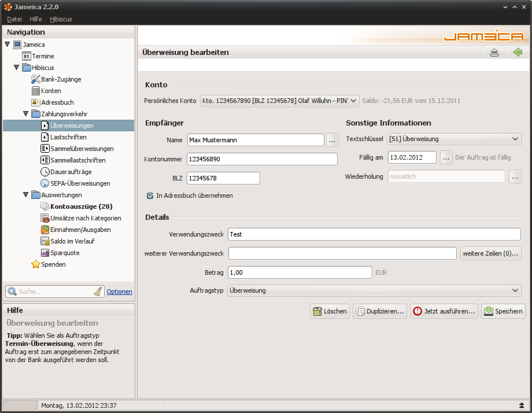Click the broom icon in search box
The image size is (532, 413).
(x=97, y=292)
